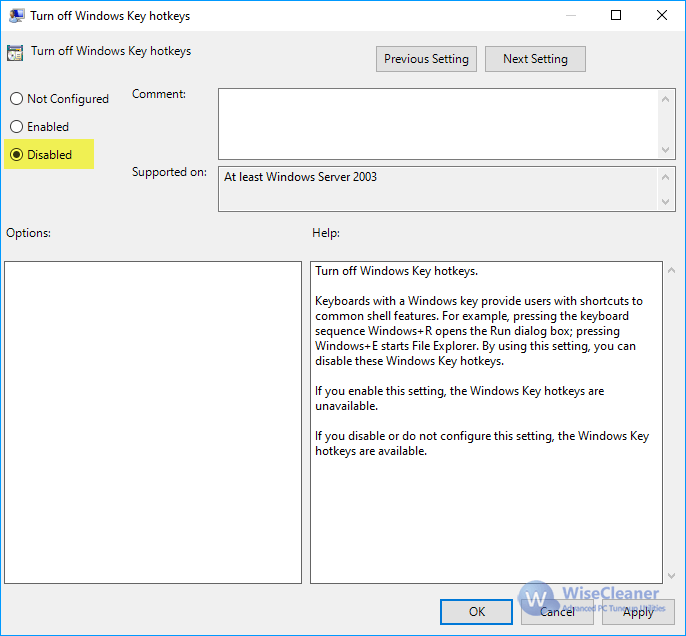
Task: Click the Help pane scroll up arrow
Action: [672, 271]
